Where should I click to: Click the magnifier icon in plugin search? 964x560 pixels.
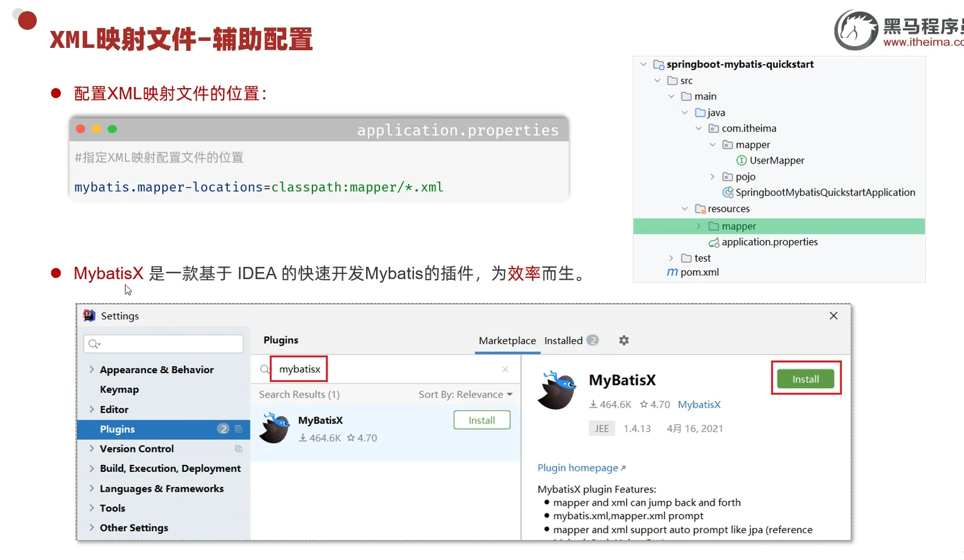tap(265, 369)
